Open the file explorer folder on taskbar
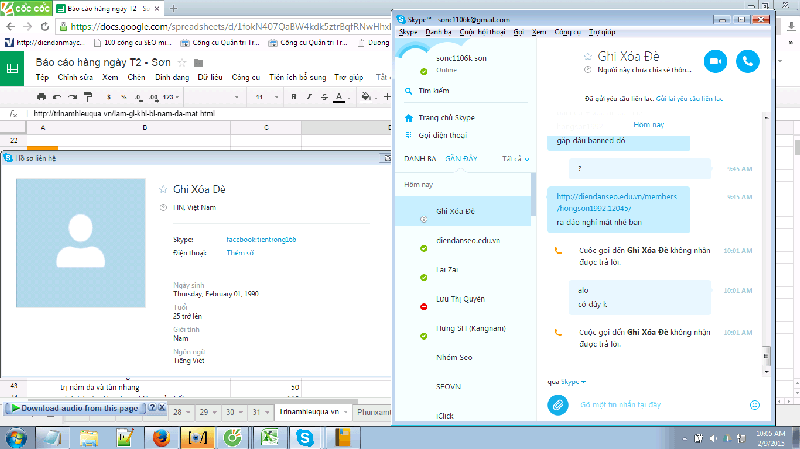Image resolution: width=800 pixels, height=449 pixels. click(89, 438)
